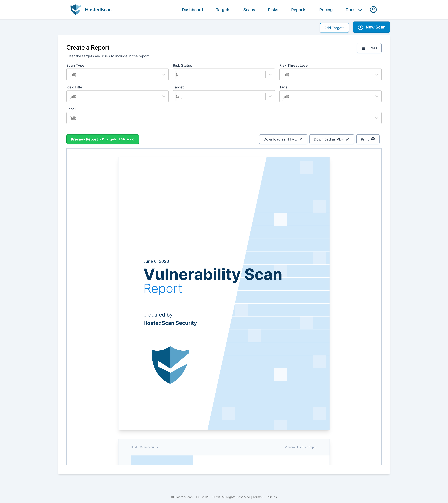Open the Risk Threat Level dropdown
Screen dimensions: 448x503
(330, 75)
